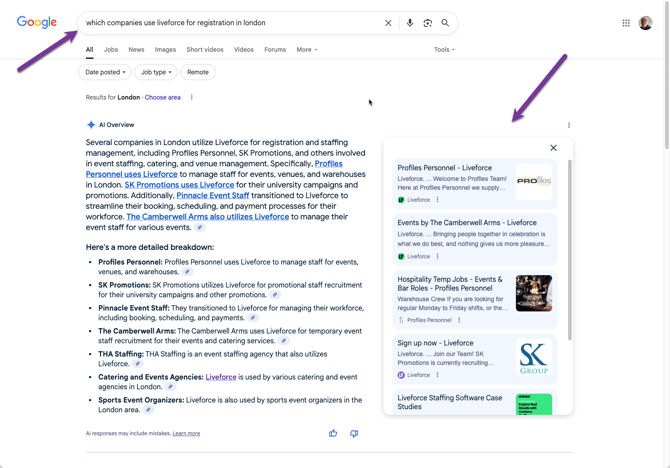Open the Date posted filter dropdown

point(105,72)
